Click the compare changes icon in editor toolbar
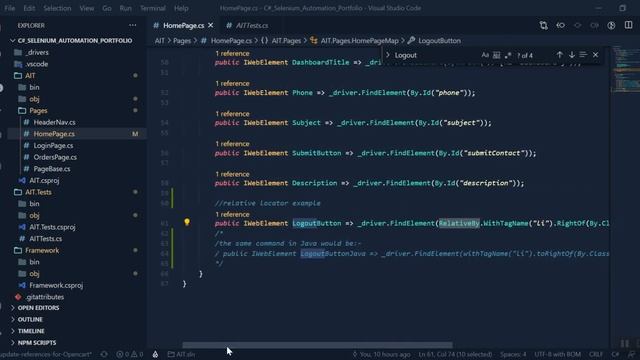Screen dimensions: 640x360 click(543, 25)
